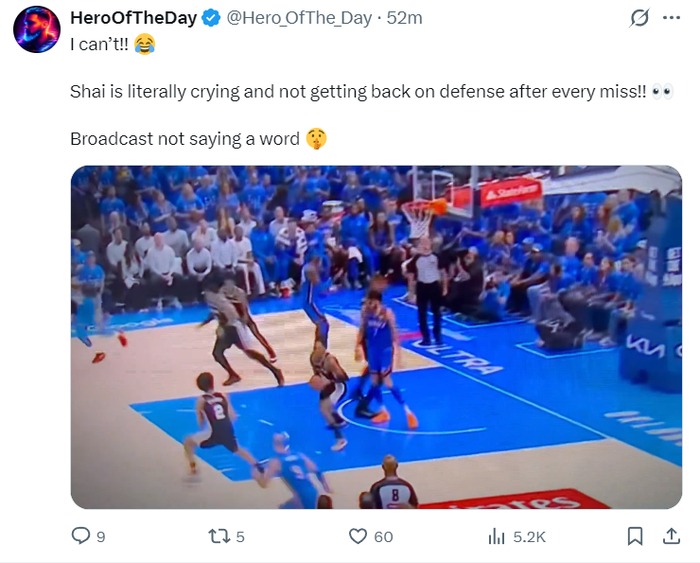Click the "Broadcast not saying a word" line
Screen dimensions: 700x563
click(x=185, y=139)
